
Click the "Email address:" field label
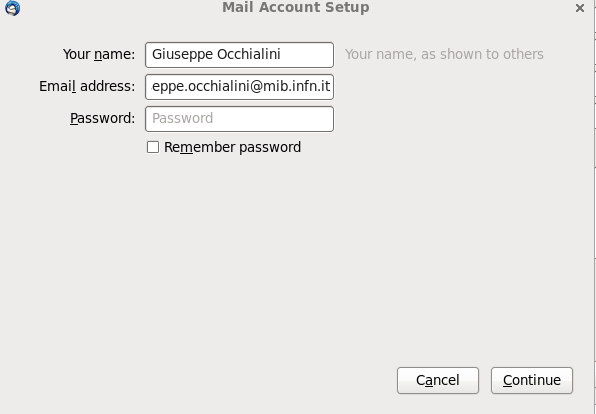(87, 86)
